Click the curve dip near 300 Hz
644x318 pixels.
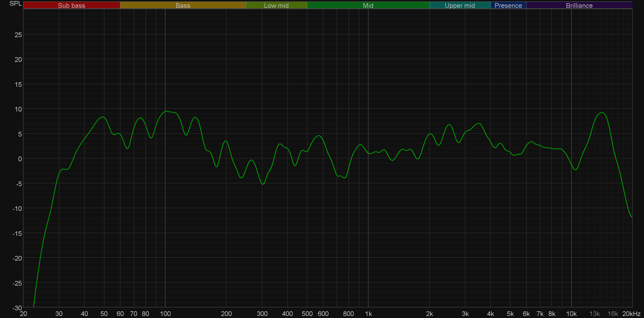(x=262, y=184)
